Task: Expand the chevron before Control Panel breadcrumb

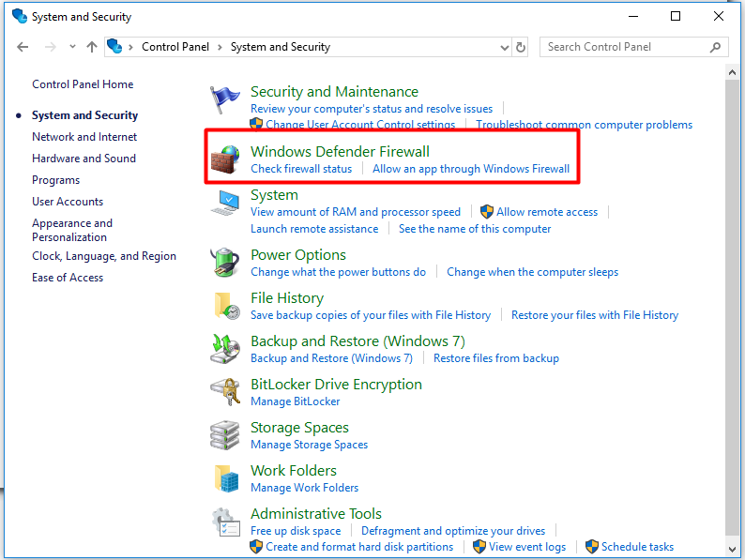Action: point(130,47)
